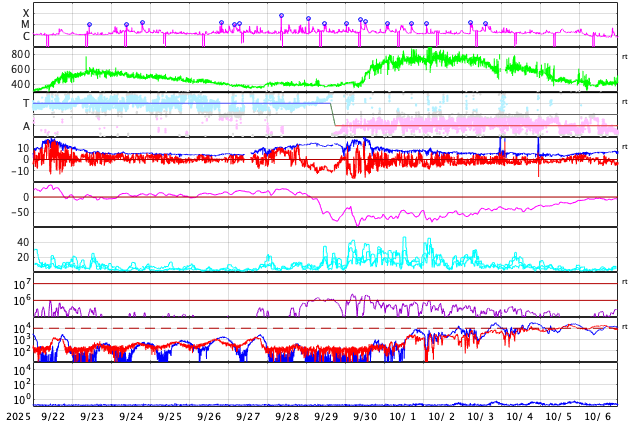
Task: Click the 800 axis value label
Action: pos(21,54)
